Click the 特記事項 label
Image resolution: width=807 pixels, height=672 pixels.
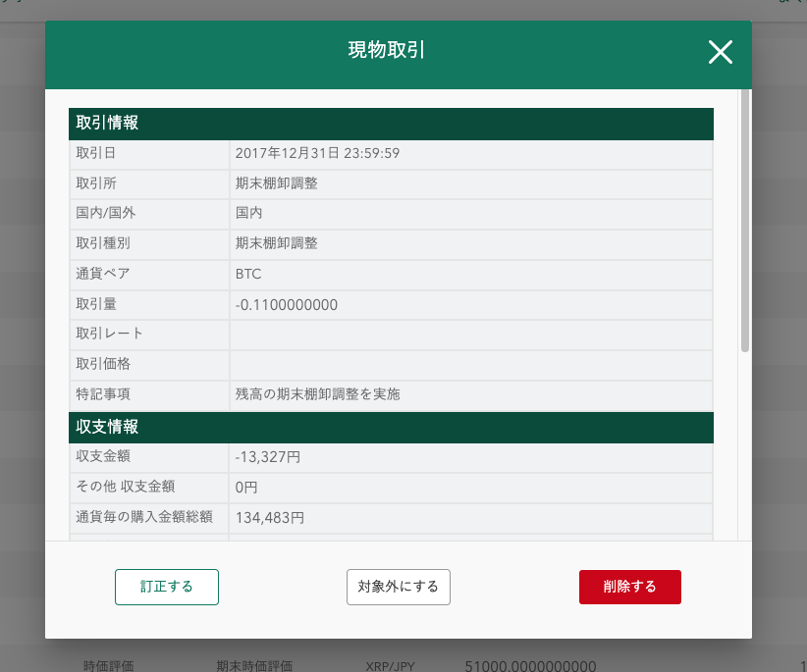tap(103, 394)
